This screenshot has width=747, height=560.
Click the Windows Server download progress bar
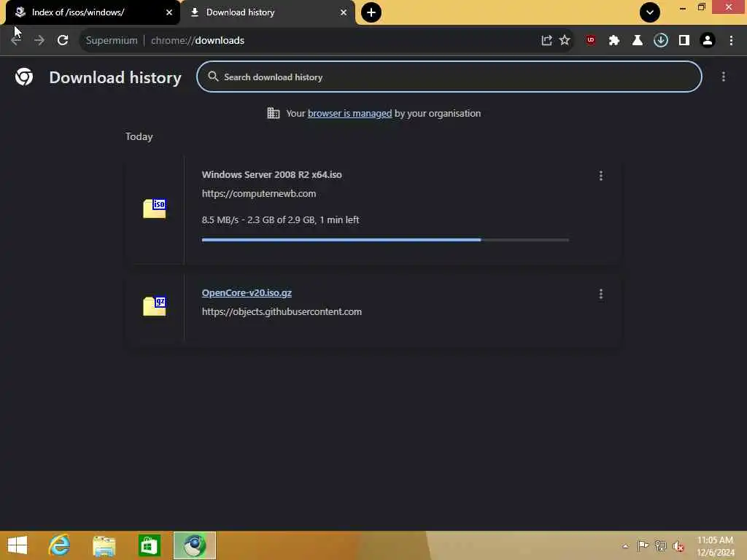[385, 240]
